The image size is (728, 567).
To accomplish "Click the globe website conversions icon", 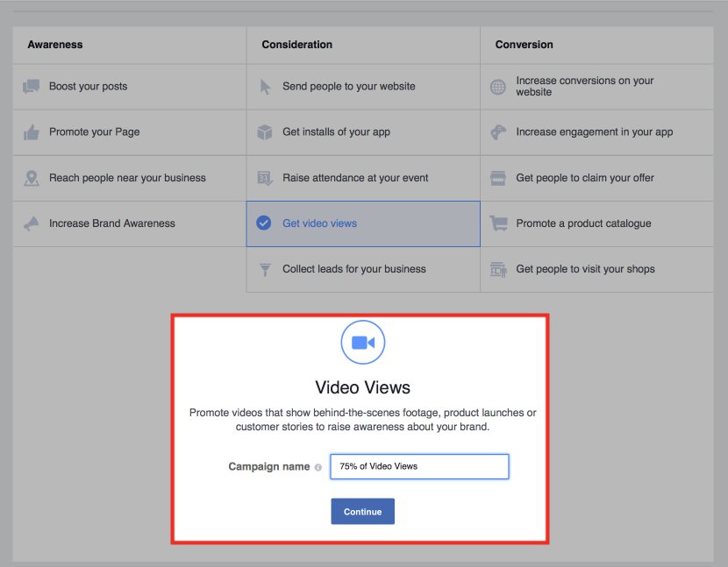I will (497, 87).
